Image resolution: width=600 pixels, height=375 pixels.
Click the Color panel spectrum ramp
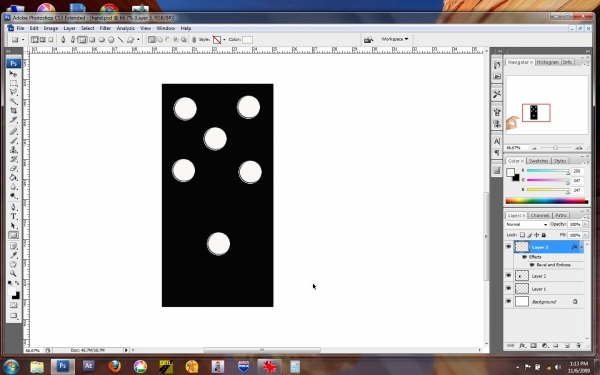pyautogui.click(x=546, y=201)
